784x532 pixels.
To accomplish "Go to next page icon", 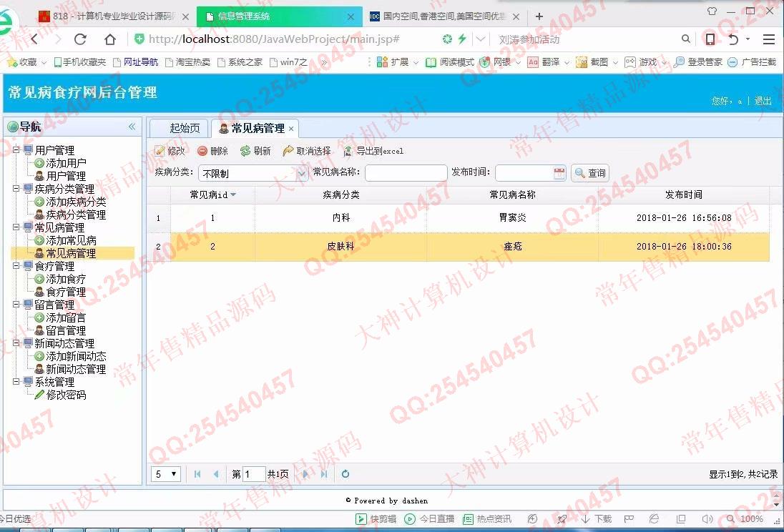I will (x=305, y=474).
